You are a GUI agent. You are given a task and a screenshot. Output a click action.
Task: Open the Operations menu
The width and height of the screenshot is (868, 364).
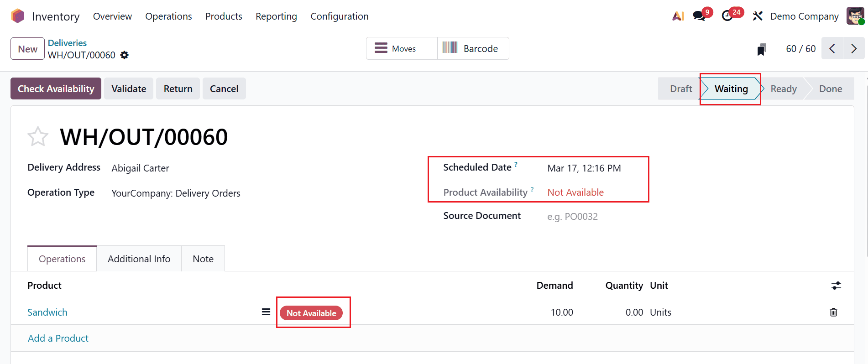168,16
